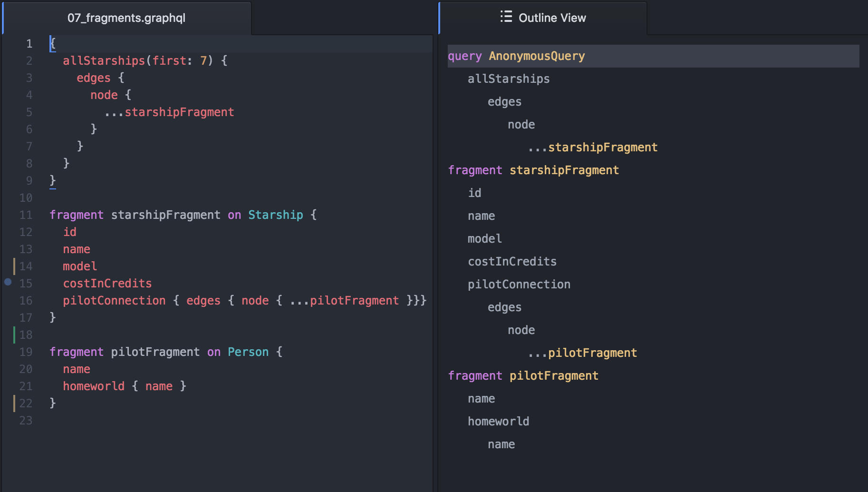Click the Outline View list icon
The image size is (868, 492).
click(506, 17)
